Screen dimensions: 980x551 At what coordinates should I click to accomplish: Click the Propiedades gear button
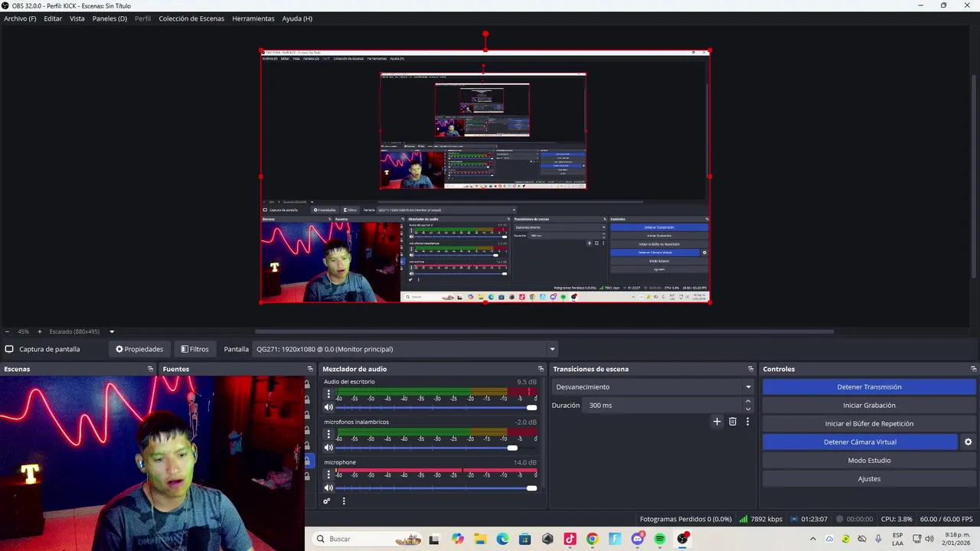(x=139, y=349)
